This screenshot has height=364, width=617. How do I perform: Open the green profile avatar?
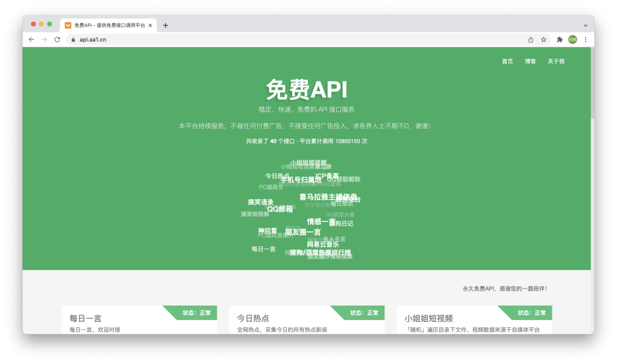click(x=572, y=39)
